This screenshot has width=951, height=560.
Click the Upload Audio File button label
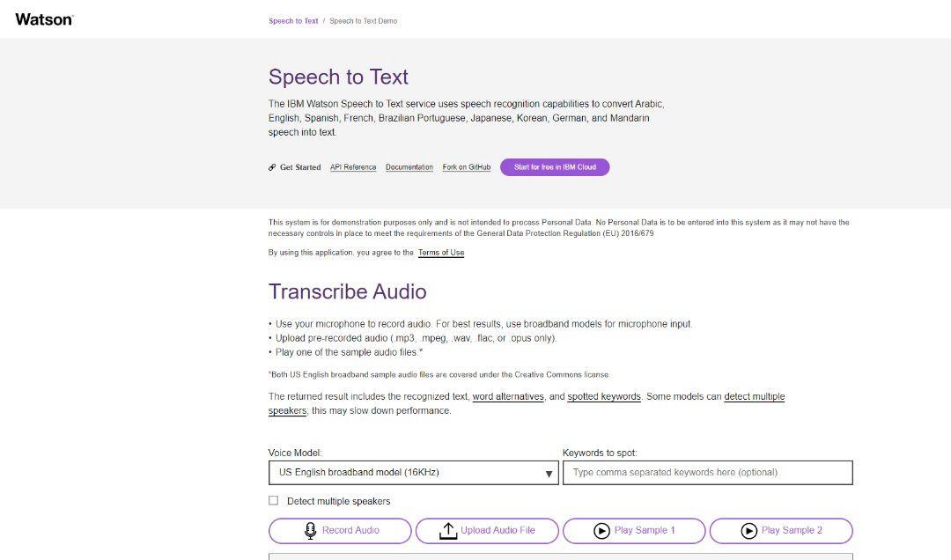[x=498, y=530]
